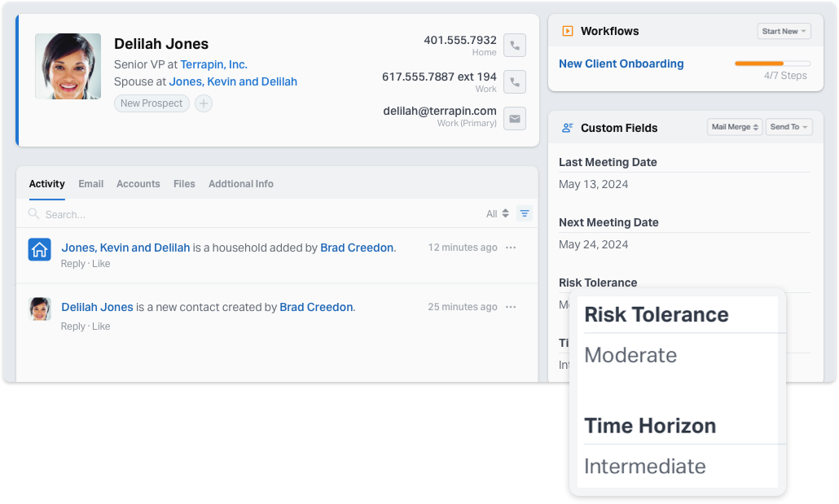Screen dimensions: 839x504
Task: Click the 25 minutes ago timestamp
Action: click(x=463, y=307)
